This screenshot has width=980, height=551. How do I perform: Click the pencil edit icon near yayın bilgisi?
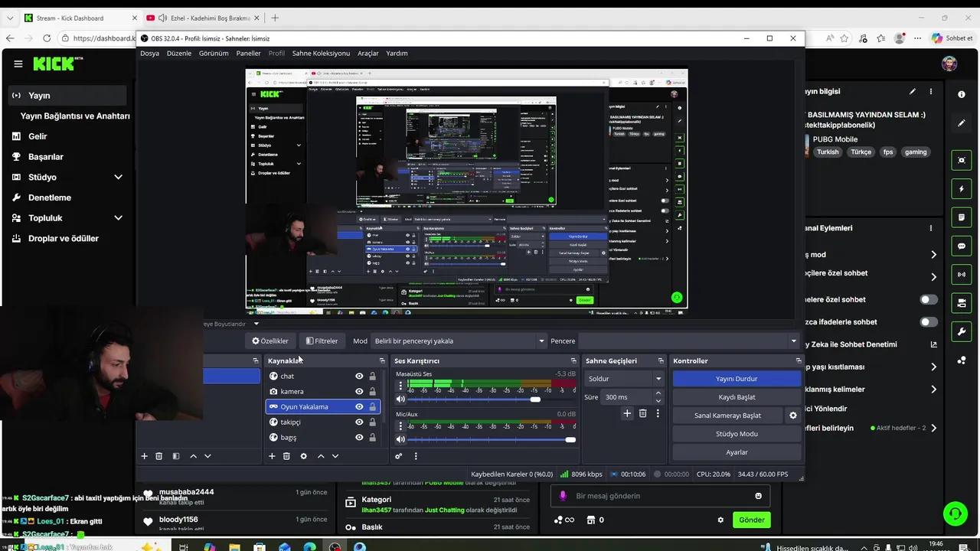tap(913, 91)
